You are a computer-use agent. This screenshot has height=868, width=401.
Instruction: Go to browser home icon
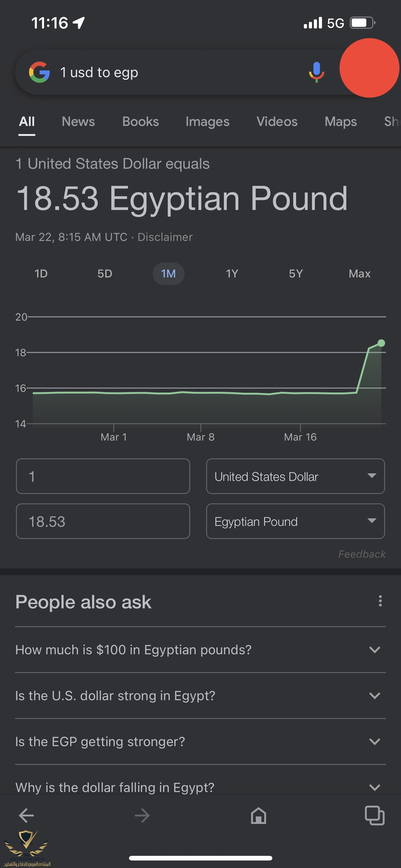coord(258,816)
